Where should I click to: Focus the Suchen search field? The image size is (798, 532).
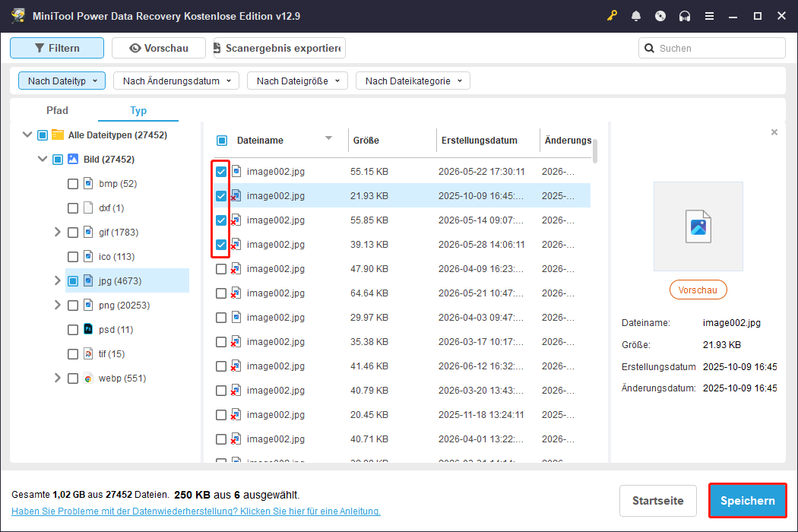(711, 49)
